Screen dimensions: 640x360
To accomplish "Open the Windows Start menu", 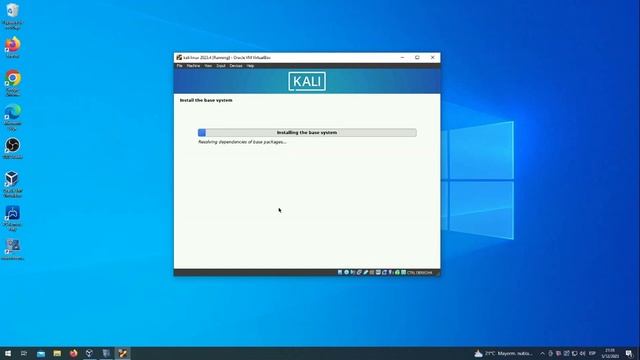I will click(x=8, y=353).
